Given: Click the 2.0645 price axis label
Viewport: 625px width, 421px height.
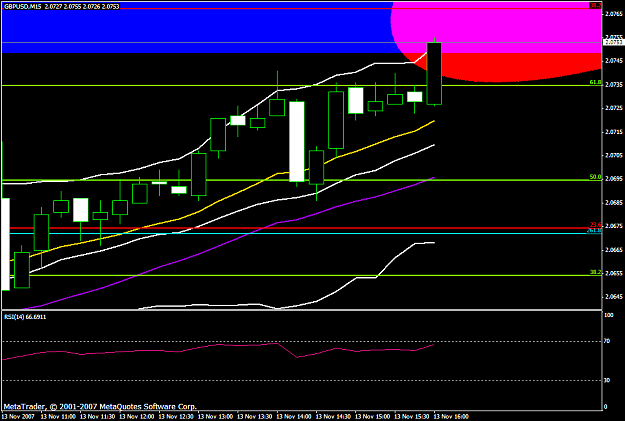Looking at the screenshot, I should [x=614, y=297].
